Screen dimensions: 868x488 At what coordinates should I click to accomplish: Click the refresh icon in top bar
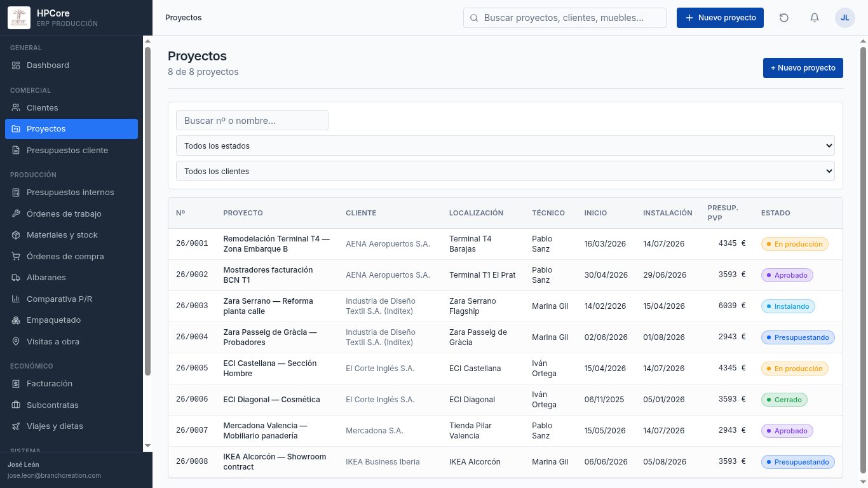point(784,18)
